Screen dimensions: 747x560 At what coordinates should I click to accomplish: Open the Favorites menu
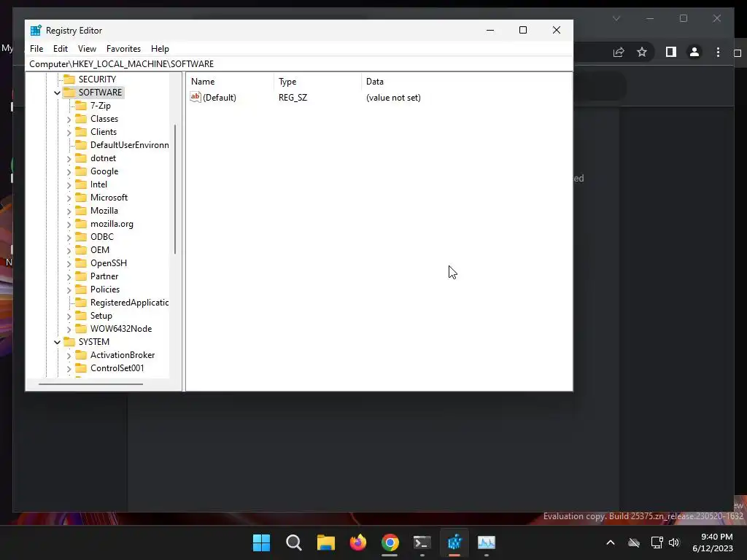pyautogui.click(x=123, y=49)
